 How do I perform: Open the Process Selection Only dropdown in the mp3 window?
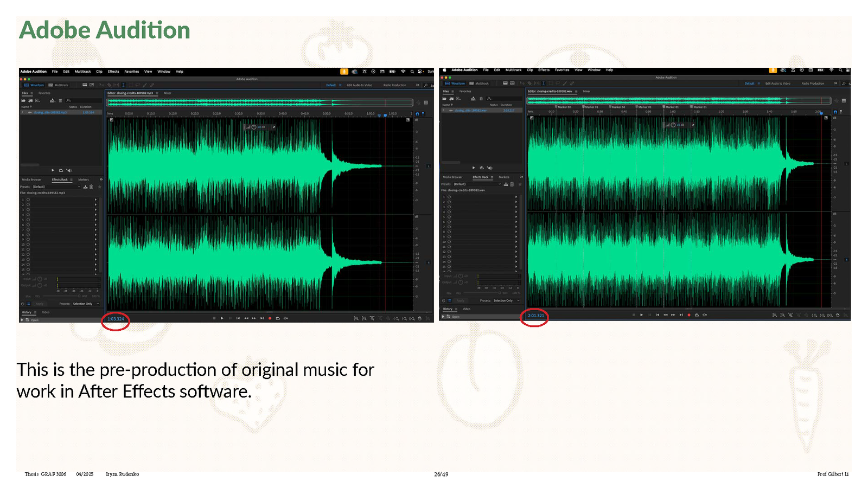[x=86, y=304]
